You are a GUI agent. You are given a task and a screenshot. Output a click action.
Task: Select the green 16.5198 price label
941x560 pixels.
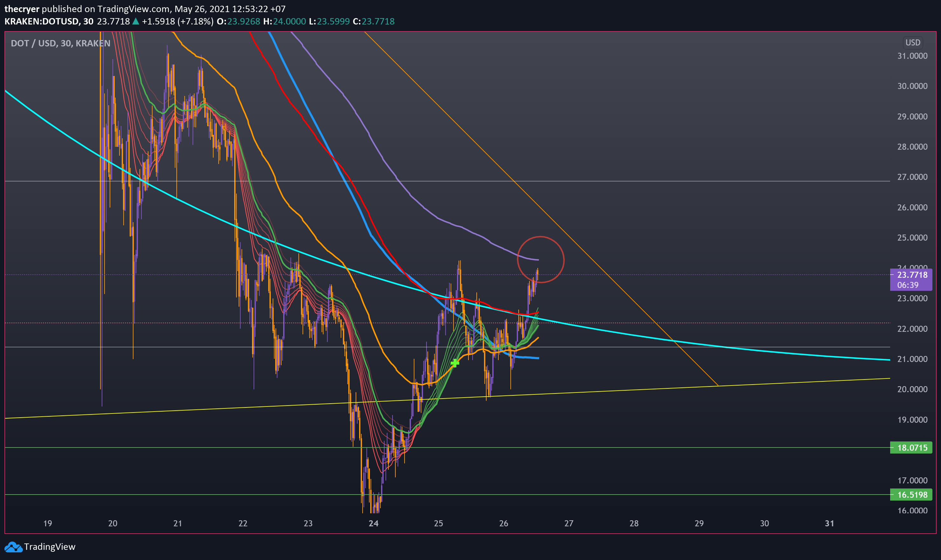click(x=911, y=495)
